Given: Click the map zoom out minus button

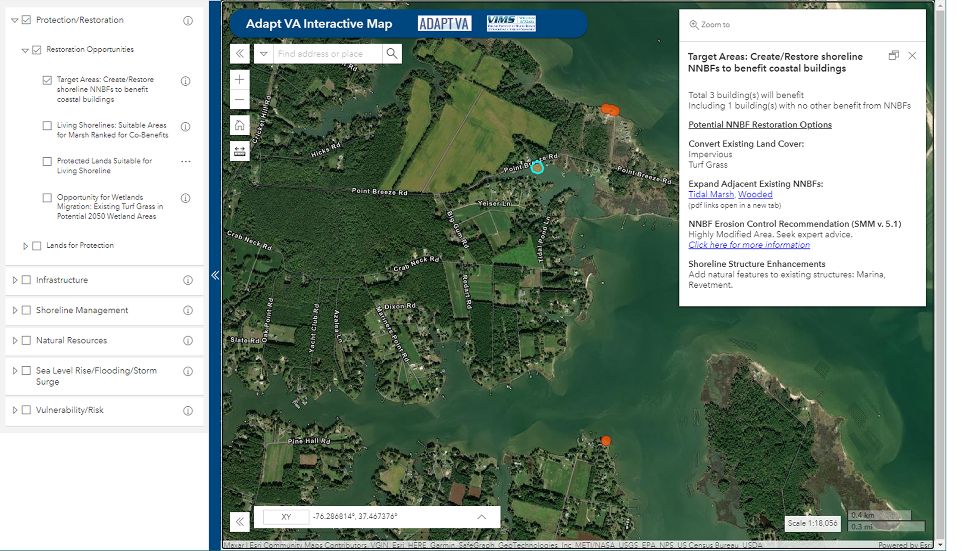Looking at the screenshot, I should point(240,100).
